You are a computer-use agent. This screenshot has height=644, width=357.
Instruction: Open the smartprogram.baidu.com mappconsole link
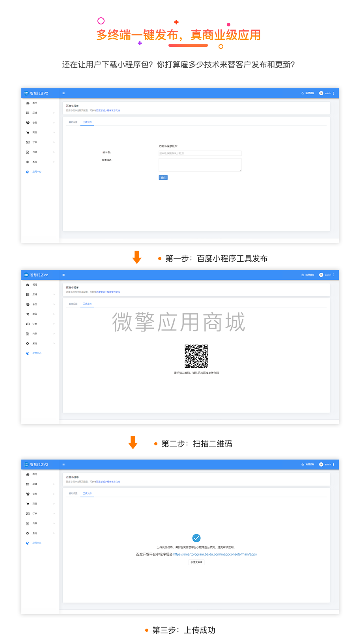(215, 554)
